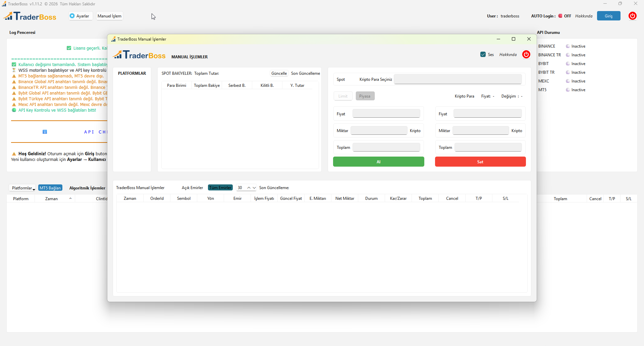Increase the 30 order count stepper
Viewport: 644px width, 346px height.
[x=249, y=188]
